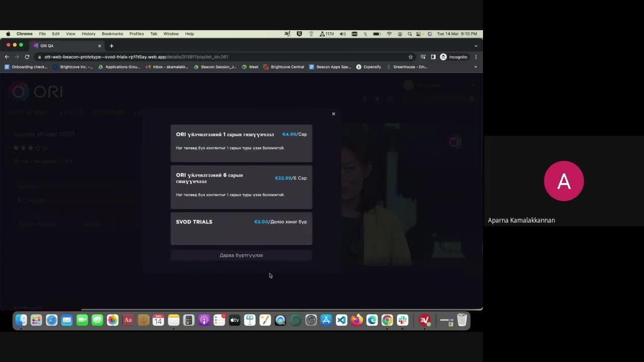Open Chrome's three-dot menu

point(476,57)
